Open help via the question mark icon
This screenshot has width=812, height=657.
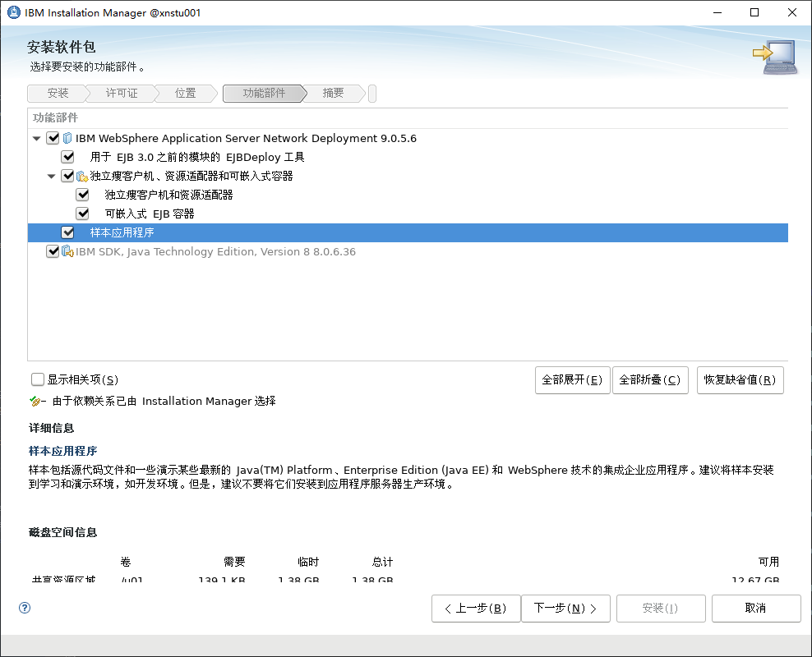coord(25,608)
